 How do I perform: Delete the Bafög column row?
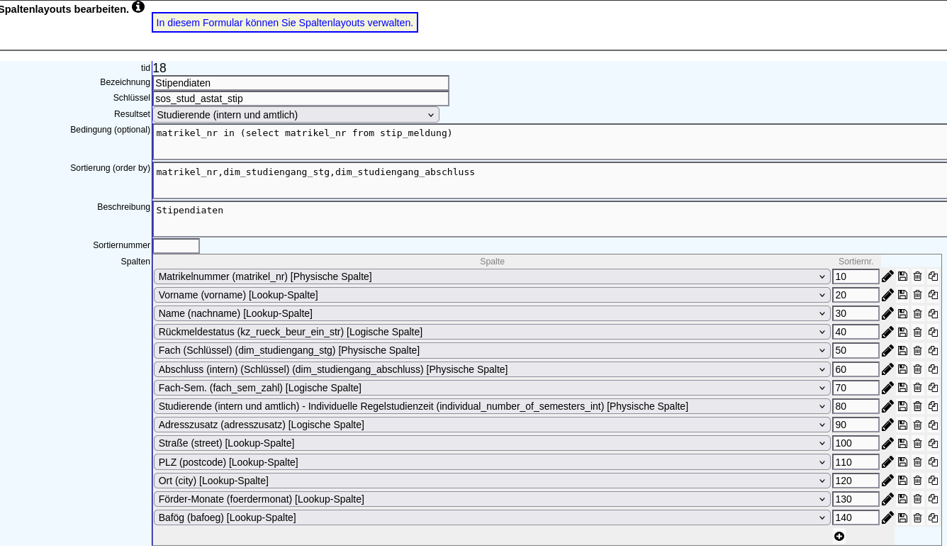tap(917, 517)
